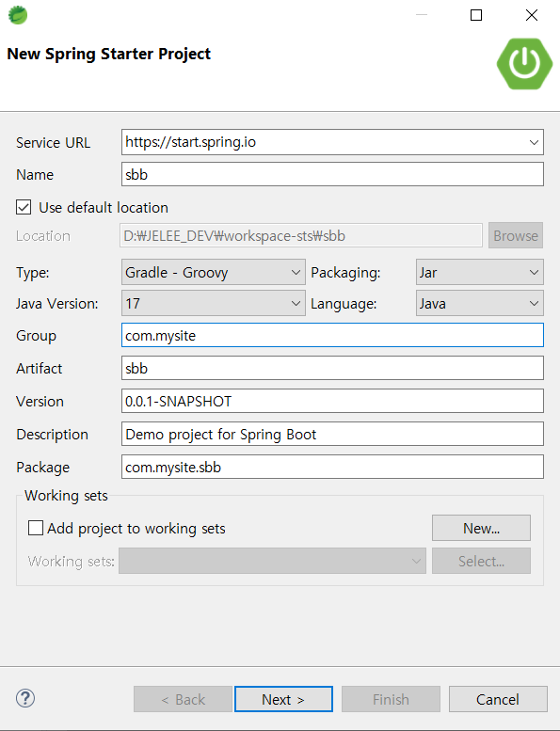Image resolution: width=560 pixels, height=731 pixels.
Task: Click the Description input field
Action: click(x=332, y=434)
